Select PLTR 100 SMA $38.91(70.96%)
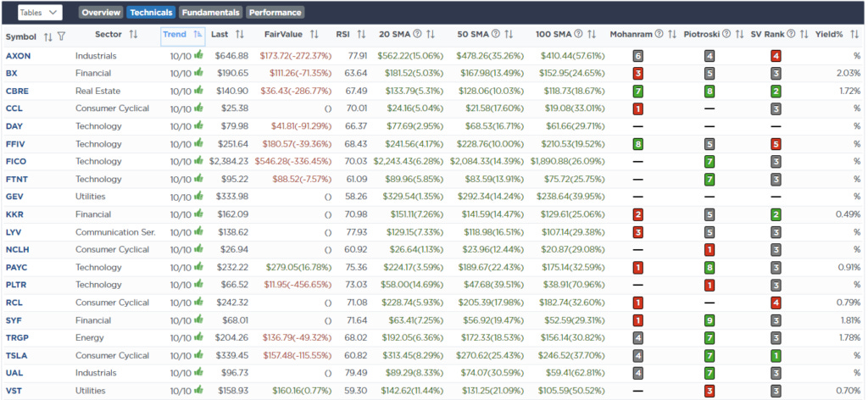Screen dimensions: 868x400 [572, 285]
